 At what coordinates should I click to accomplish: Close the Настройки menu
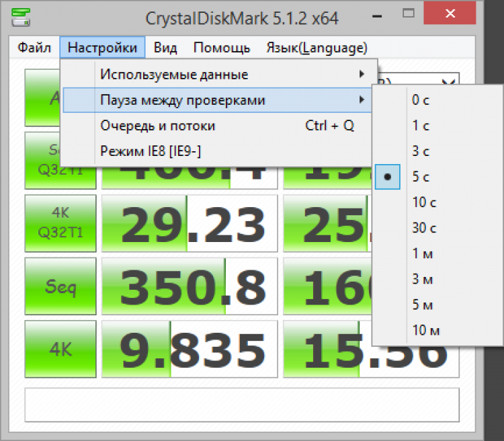click(102, 48)
